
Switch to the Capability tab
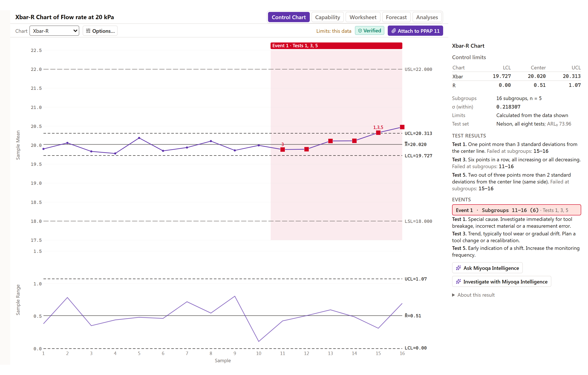tap(327, 17)
